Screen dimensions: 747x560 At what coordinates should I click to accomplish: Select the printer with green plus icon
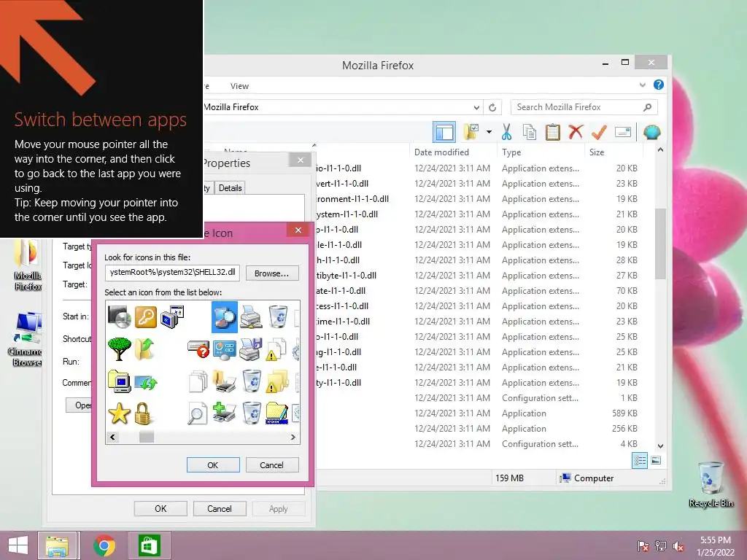pyautogui.click(x=224, y=413)
